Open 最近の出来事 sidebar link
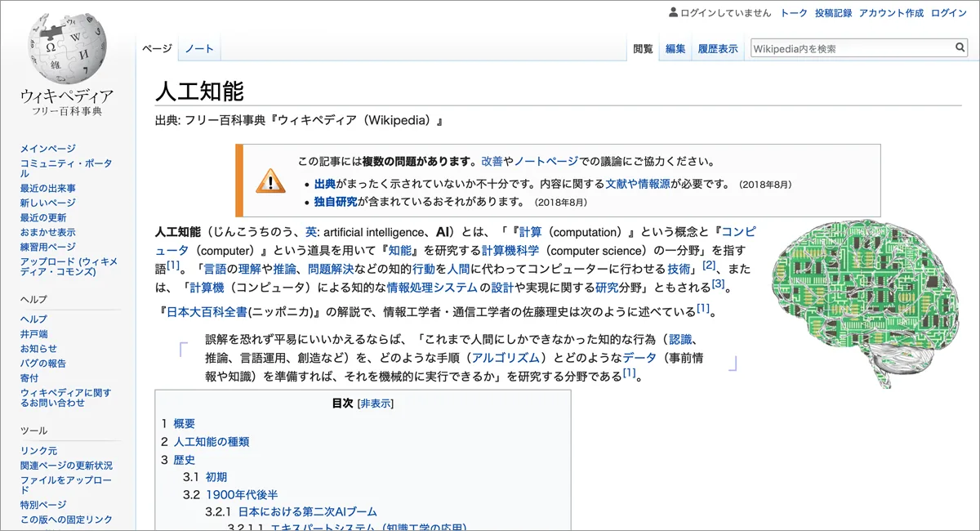The width and height of the screenshot is (980, 531). (x=48, y=189)
